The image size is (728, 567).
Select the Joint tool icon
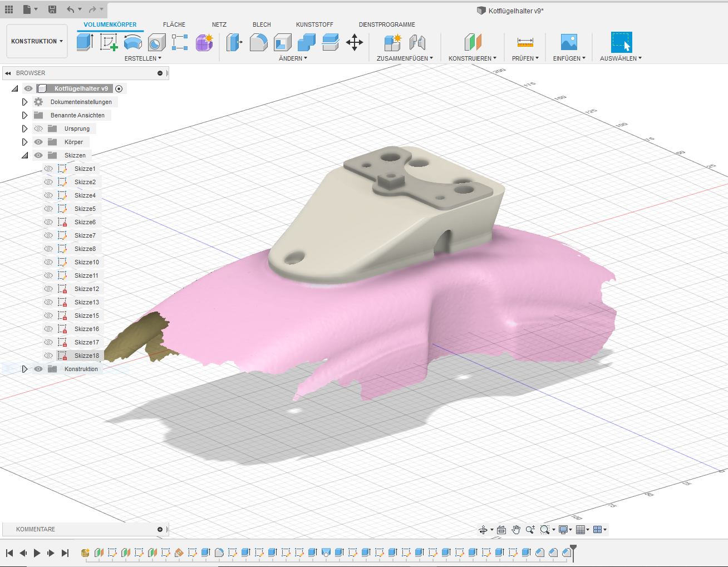pos(417,42)
